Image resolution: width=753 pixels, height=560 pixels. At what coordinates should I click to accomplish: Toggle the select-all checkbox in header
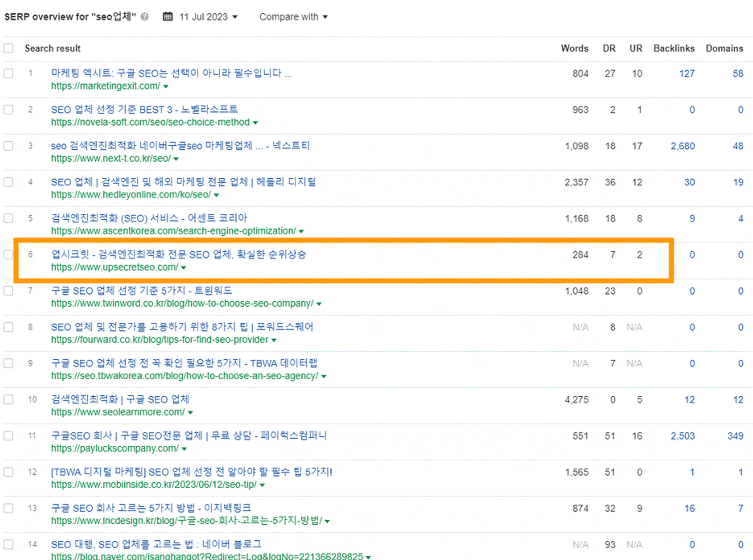(x=8, y=48)
